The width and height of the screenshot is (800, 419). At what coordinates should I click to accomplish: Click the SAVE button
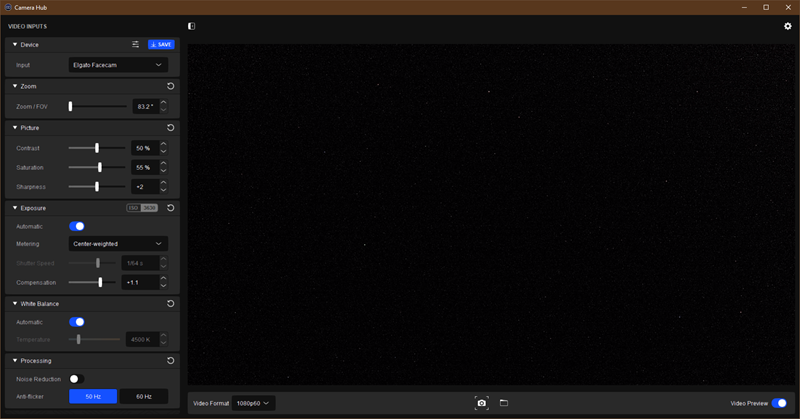(160, 44)
